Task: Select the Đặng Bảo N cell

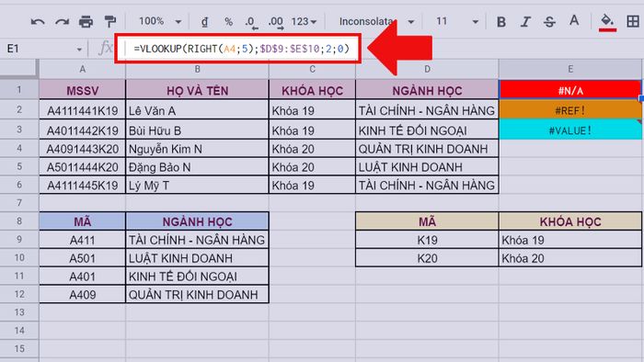Action: [197, 167]
